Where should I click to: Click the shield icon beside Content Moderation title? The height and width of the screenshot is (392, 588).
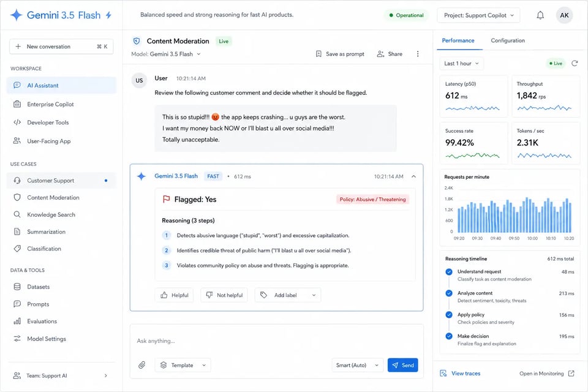(x=137, y=41)
